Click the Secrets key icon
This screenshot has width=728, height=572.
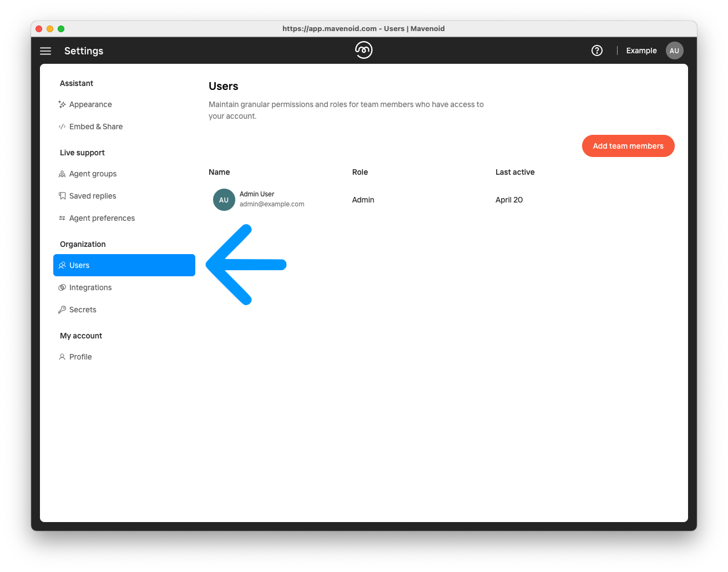click(62, 310)
